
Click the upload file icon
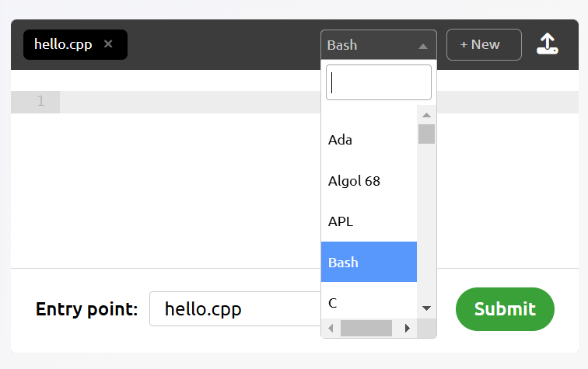coord(547,44)
